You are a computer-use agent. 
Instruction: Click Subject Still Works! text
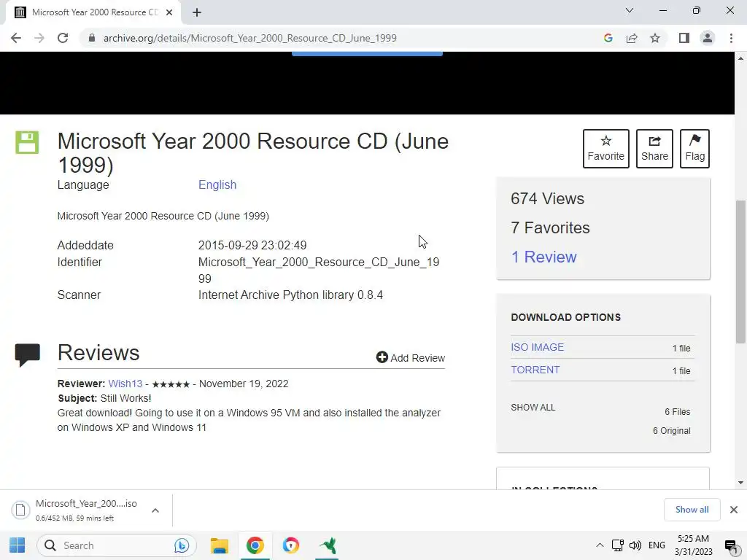[104, 398]
